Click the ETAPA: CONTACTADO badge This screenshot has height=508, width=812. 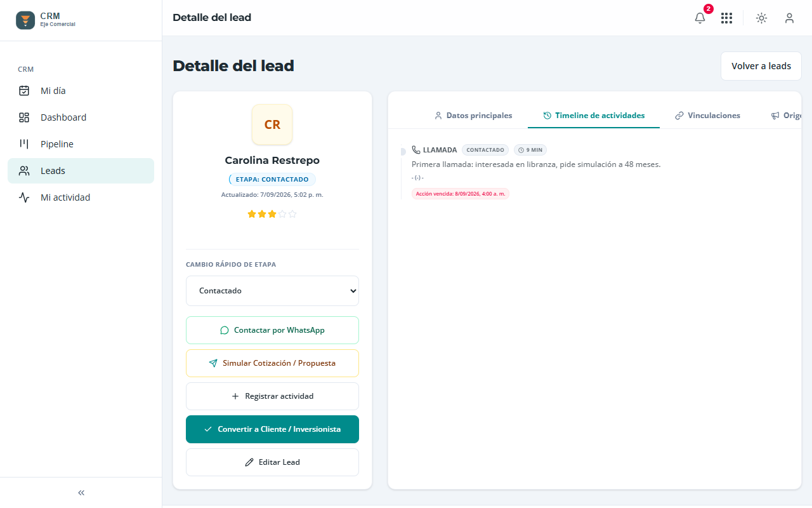[x=272, y=180]
